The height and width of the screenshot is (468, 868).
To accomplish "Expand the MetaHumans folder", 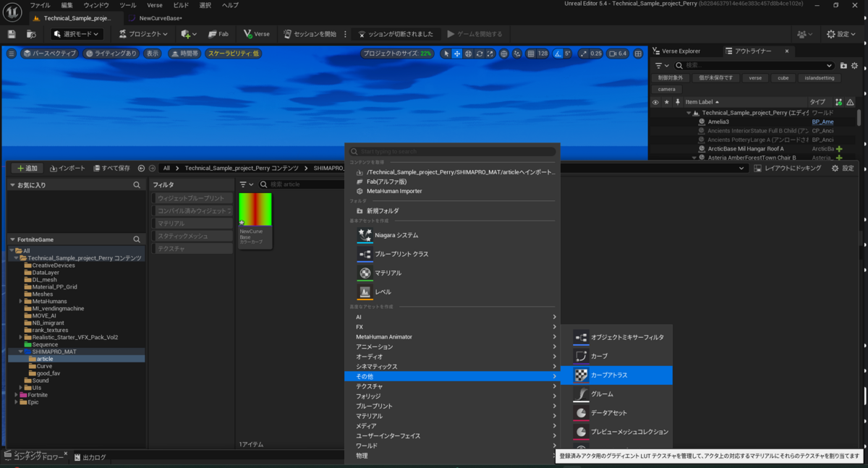I will (x=21, y=301).
